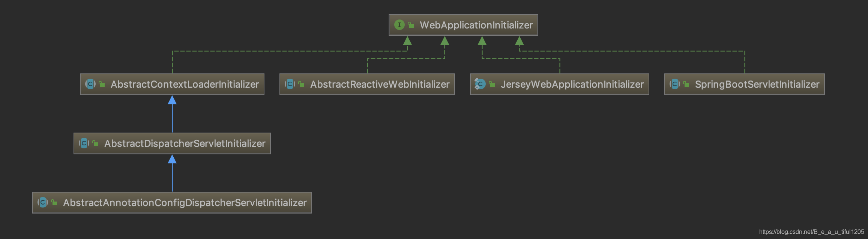This screenshot has width=868, height=239.
Task: Click the abstract class icon on AbstractContextLoaderInitializer
Action: coord(90,84)
